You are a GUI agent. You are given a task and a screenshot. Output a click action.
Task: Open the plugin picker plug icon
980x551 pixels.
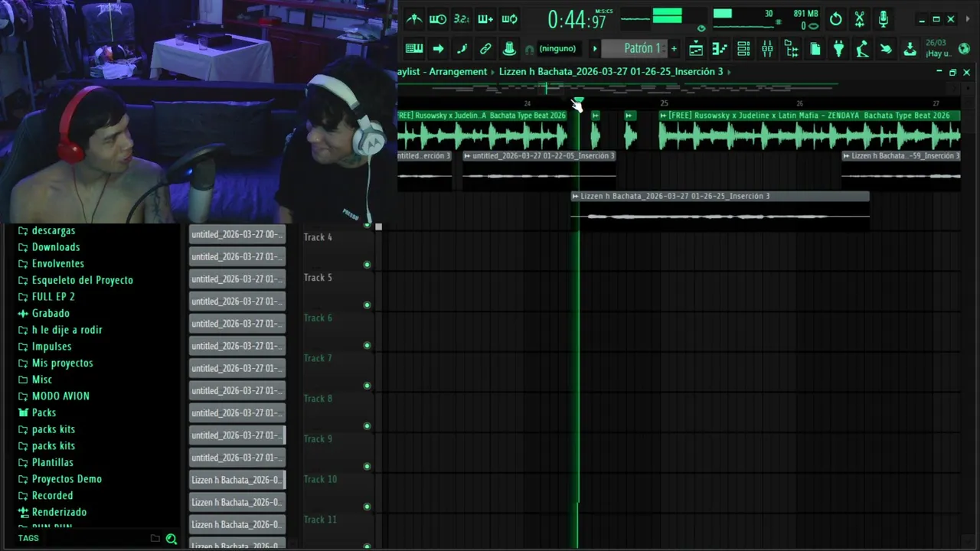(839, 49)
